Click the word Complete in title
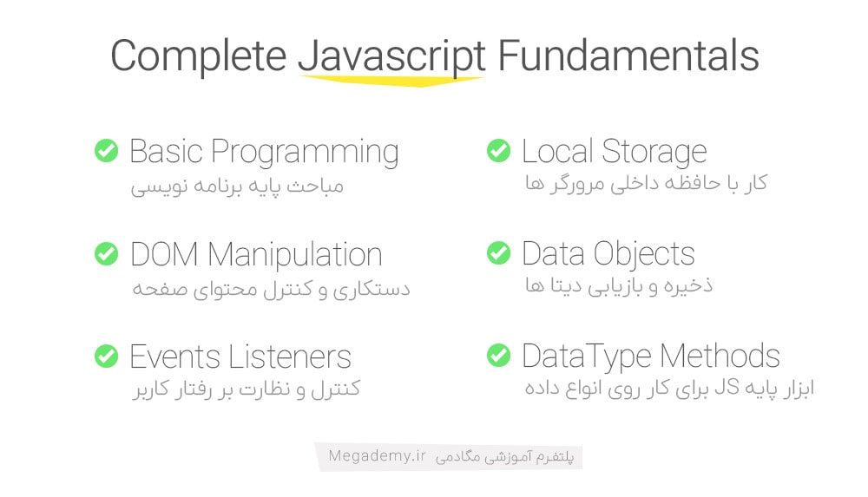Screen dimensions: 868x497 pyautogui.click(x=198, y=57)
